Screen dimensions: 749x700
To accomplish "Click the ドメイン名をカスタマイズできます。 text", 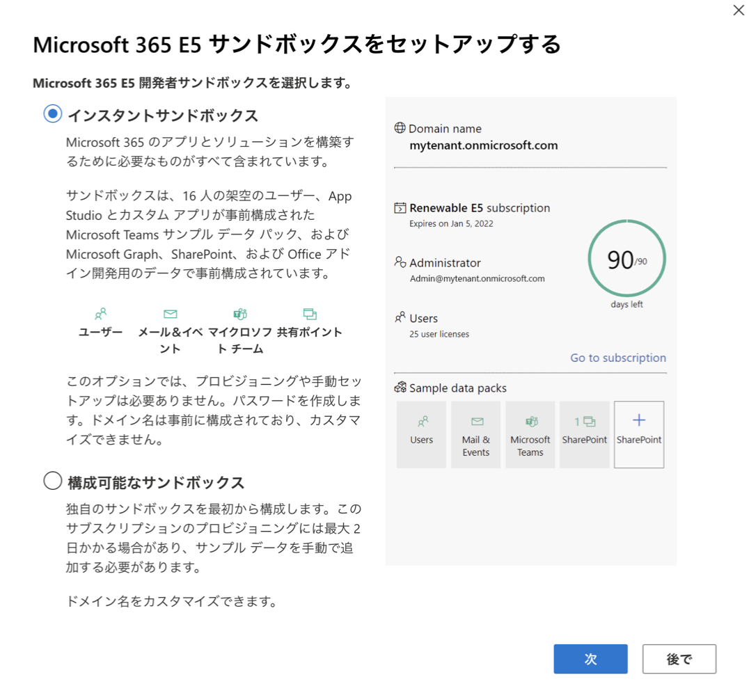I will (173, 601).
